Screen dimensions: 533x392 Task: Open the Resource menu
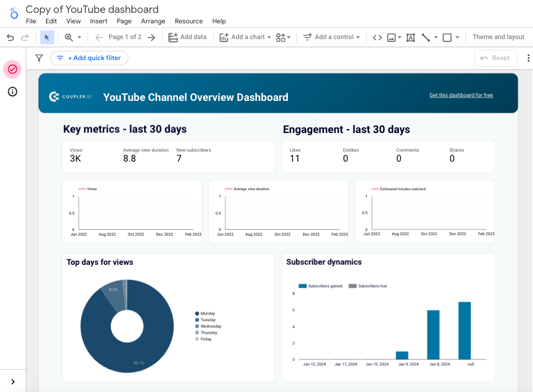[189, 20]
